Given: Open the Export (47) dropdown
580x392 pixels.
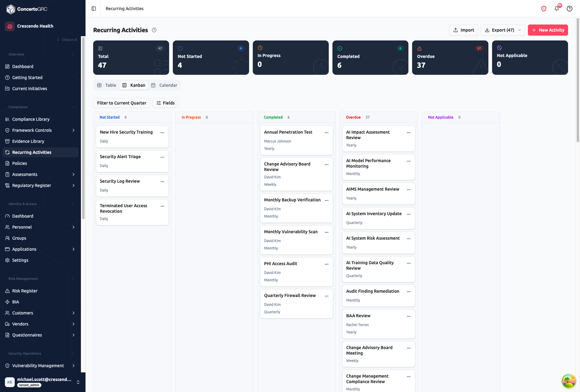Looking at the screenshot, I should (x=503, y=30).
